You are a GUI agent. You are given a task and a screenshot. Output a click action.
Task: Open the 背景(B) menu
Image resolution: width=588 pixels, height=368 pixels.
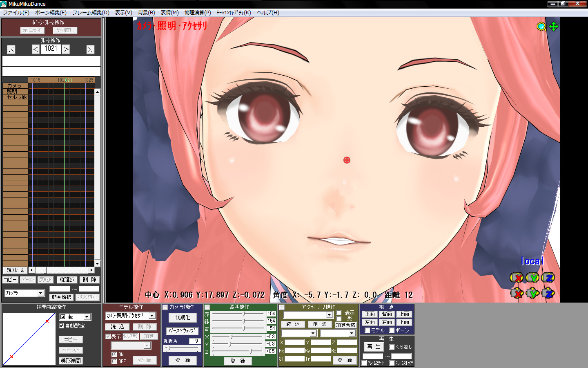coord(147,13)
